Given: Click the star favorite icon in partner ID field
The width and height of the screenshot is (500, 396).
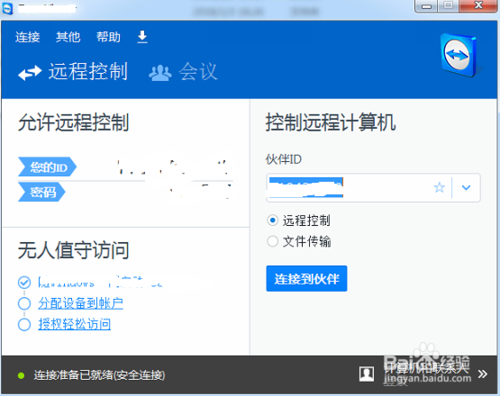Looking at the screenshot, I should pos(439,187).
